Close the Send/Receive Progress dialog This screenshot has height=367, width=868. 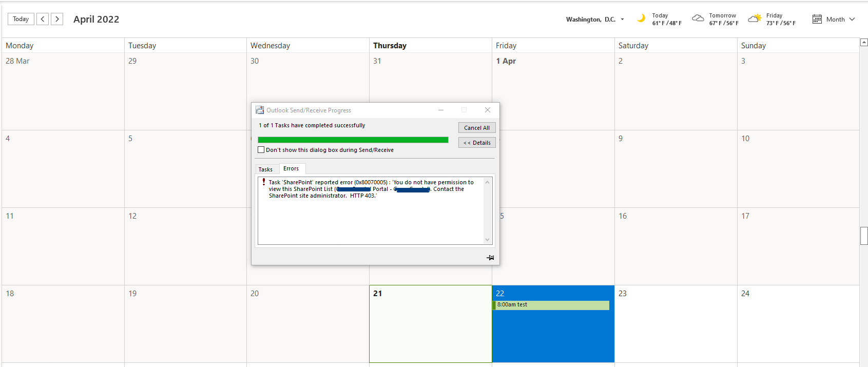click(488, 110)
